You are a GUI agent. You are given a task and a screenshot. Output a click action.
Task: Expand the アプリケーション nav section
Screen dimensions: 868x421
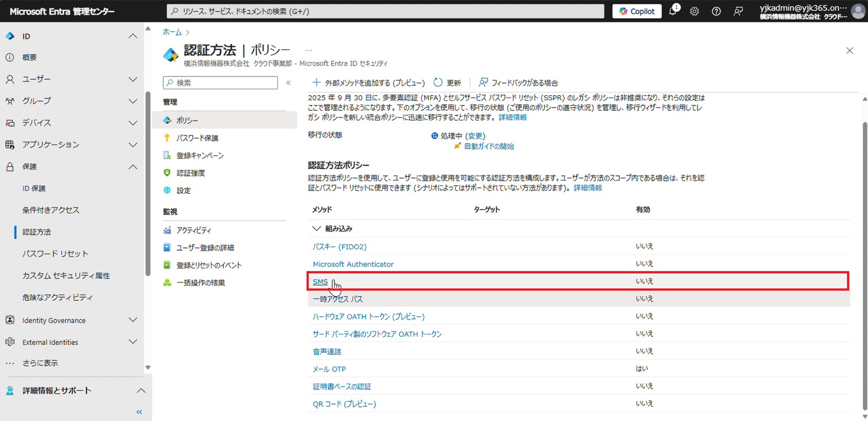[x=132, y=145]
